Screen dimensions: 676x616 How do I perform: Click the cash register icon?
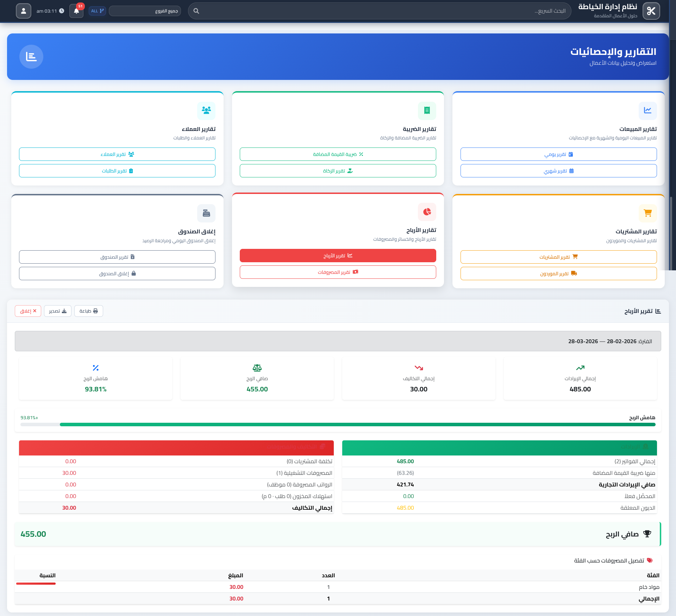(x=206, y=213)
